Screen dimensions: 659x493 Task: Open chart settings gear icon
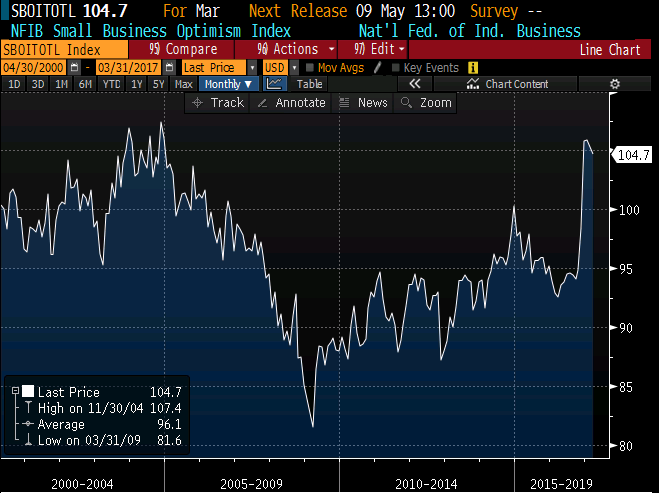pyautogui.click(x=614, y=84)
